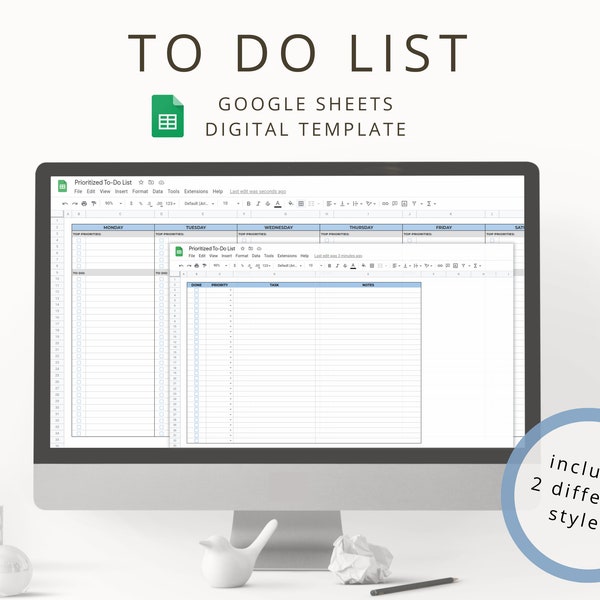This screenshot has width=600, height=600.
Task: Apply currency format in the back window toolbar
Action: tap(131, 204)
